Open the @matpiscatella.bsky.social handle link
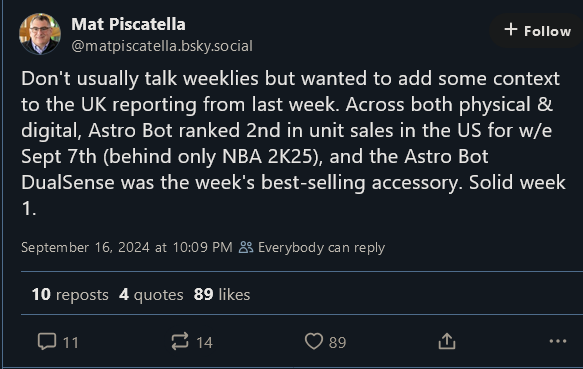The image size is (583, 369). pos(162,46)
